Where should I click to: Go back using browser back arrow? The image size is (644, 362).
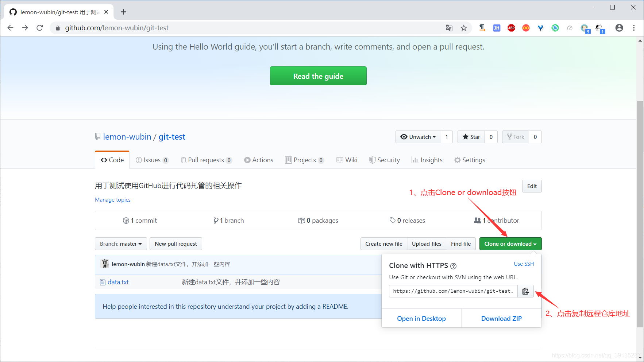pyautogui.click(x=11, y=28)
